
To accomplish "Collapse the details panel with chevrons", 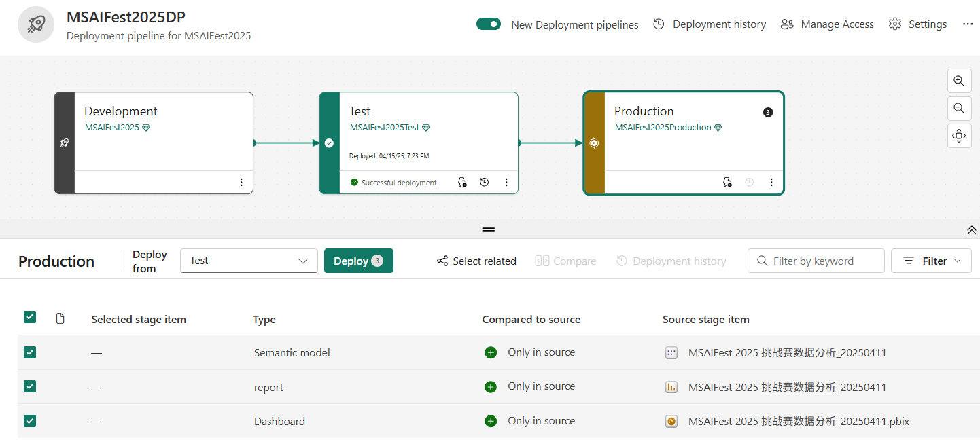I will 972,230.
